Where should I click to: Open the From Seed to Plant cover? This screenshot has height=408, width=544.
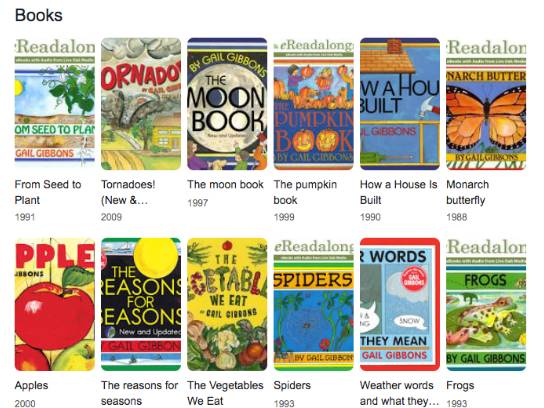coord(55,104)
